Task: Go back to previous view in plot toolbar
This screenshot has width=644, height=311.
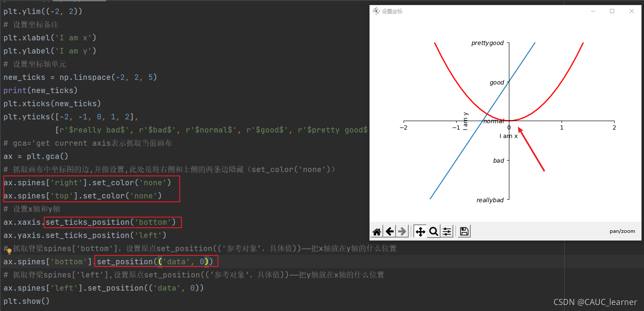Action: pyautogui.click(x=390, y=232)
